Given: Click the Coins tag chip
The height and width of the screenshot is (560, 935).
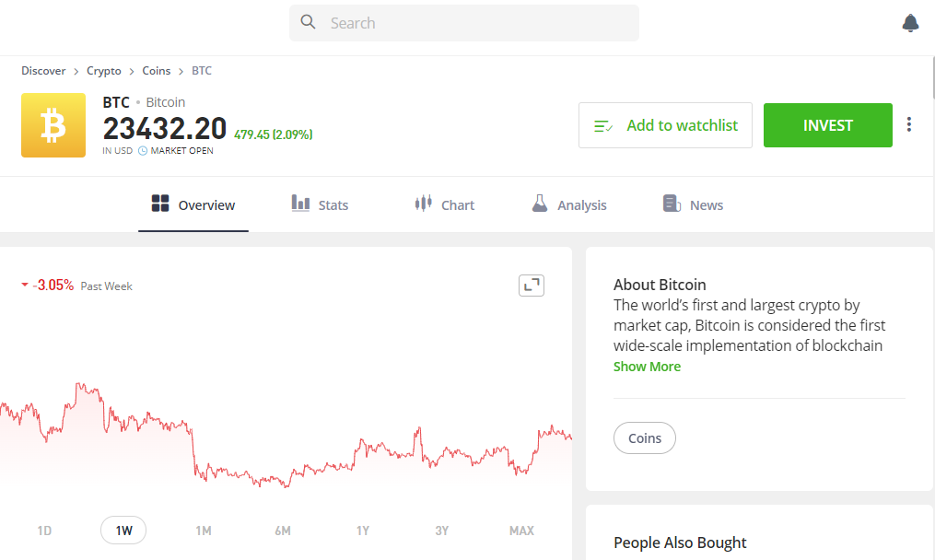Looking at the screenshot, I should click(645, 438).
